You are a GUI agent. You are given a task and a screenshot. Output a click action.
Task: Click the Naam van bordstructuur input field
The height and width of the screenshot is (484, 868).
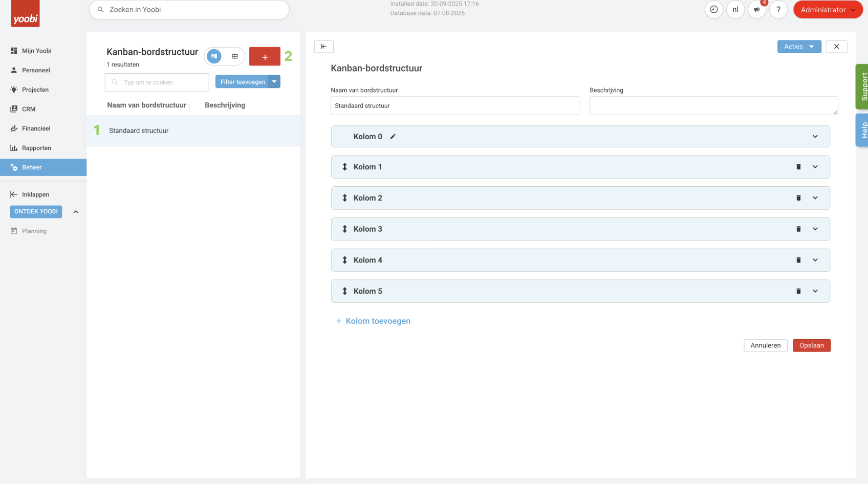454,106
